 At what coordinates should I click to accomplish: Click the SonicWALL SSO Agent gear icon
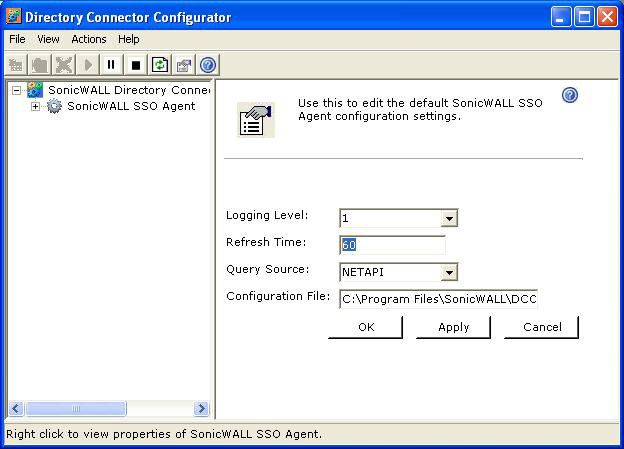(x=54, y=106)
